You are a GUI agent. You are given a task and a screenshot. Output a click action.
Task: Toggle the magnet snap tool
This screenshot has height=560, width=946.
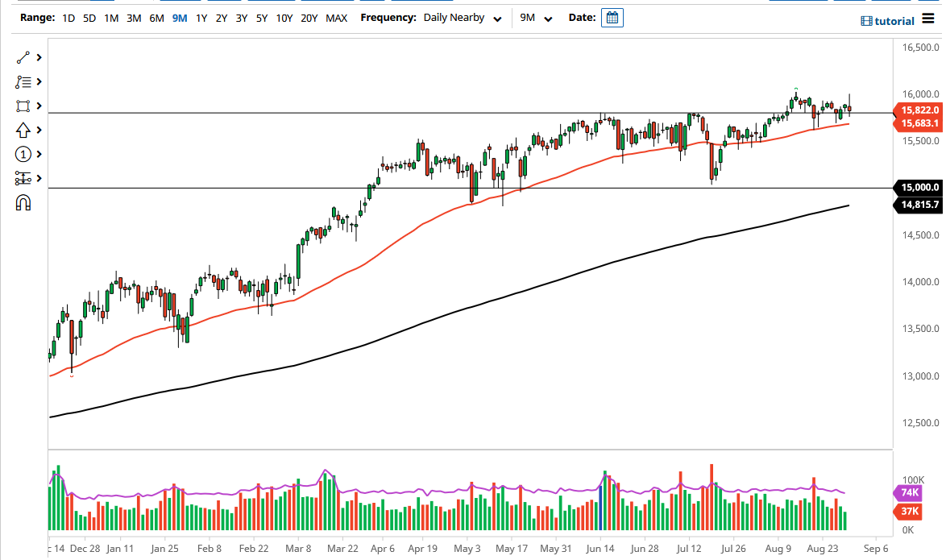point(23,203)
